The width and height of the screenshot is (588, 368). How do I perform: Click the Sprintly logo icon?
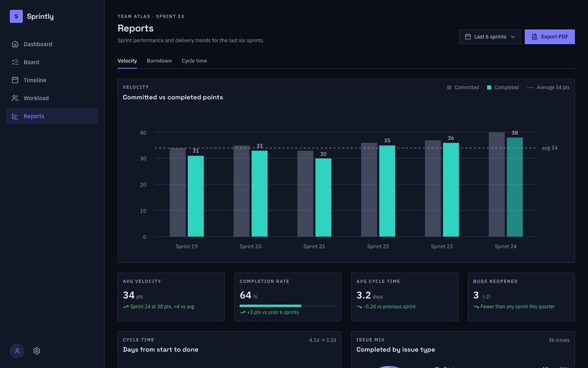coord(16,16)
